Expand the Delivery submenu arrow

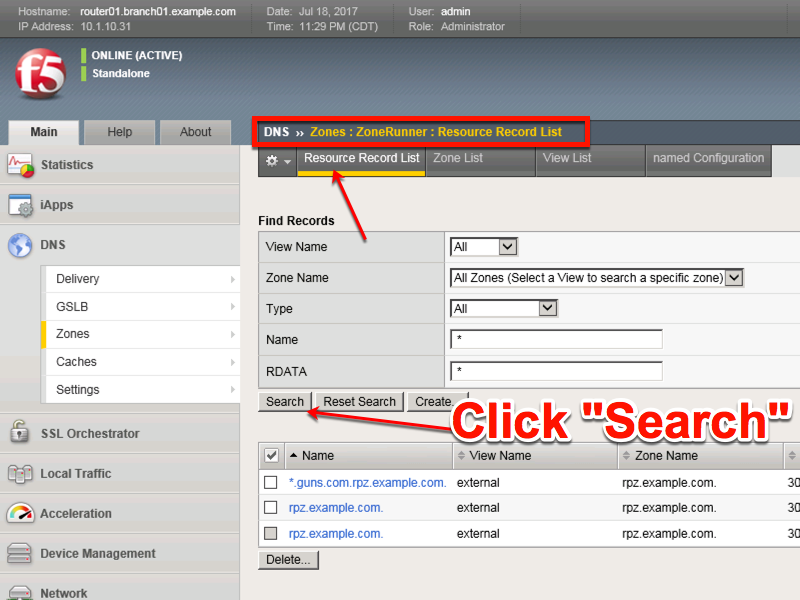point(233,279)
